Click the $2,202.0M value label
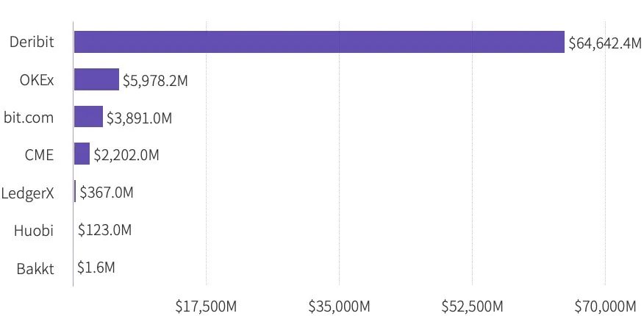The image size is (644, 316). pyautogui.click(x=126, y=155)
